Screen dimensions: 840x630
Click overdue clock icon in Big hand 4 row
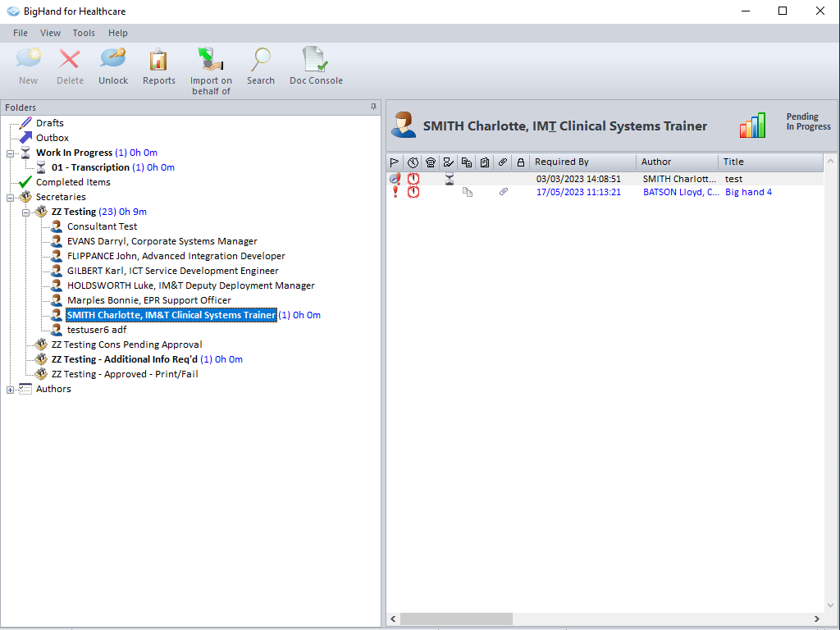(413, 192)
